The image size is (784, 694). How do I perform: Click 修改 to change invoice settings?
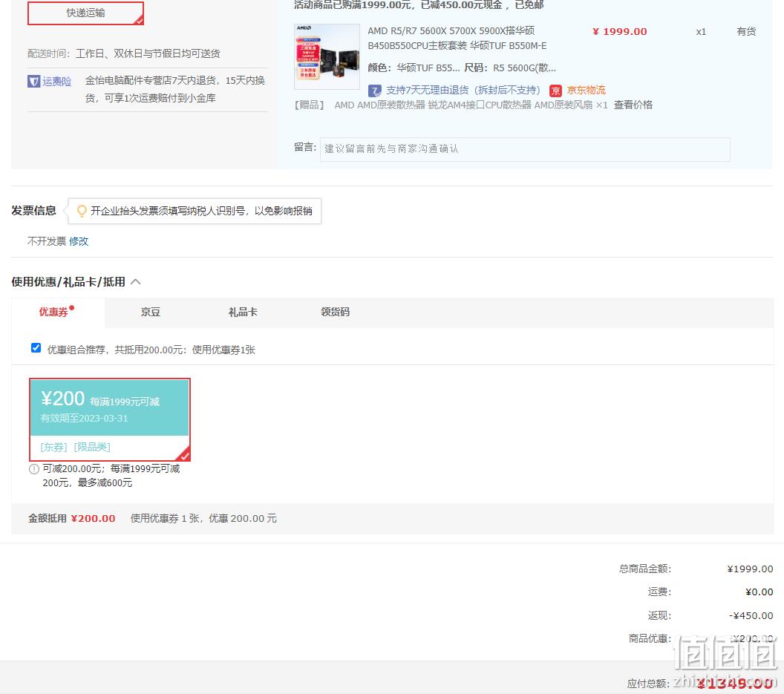pyautogui.click(x=79, y=241)
